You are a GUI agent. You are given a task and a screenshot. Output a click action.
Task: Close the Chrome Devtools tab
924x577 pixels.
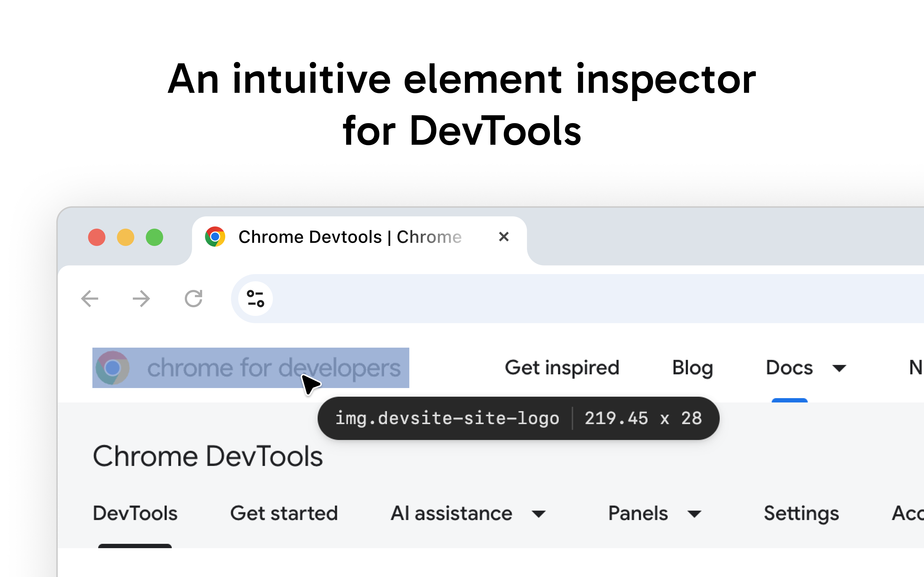tap(504, 237)
